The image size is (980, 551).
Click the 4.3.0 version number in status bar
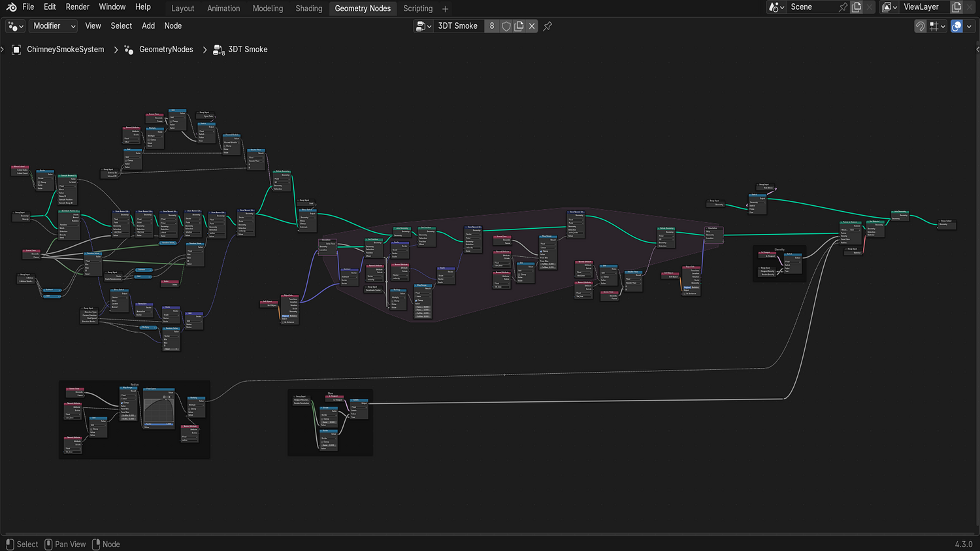[963, 544]
